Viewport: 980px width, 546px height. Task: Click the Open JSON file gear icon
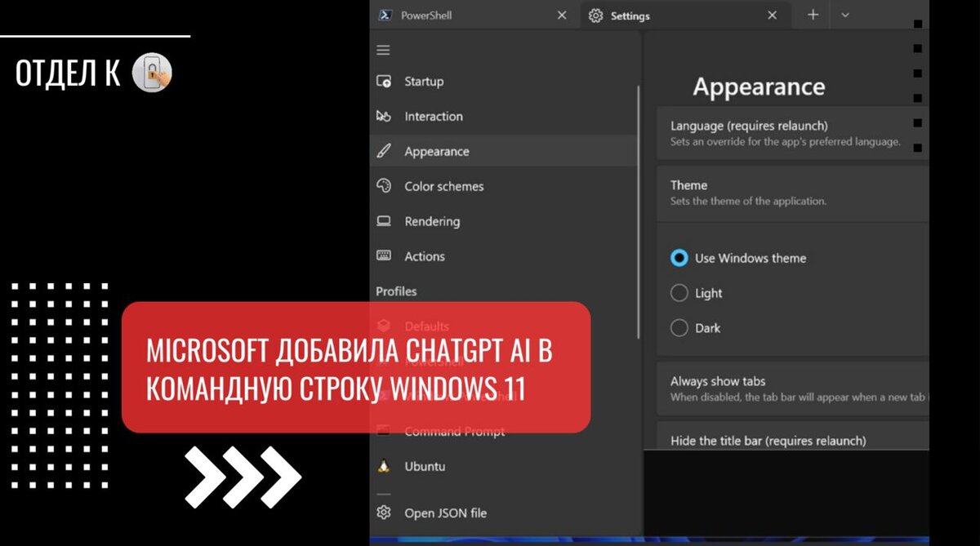click(383, 513)
